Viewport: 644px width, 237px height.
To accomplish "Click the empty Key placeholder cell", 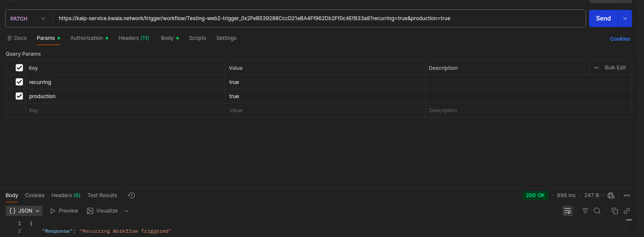I will pos(125,110).
